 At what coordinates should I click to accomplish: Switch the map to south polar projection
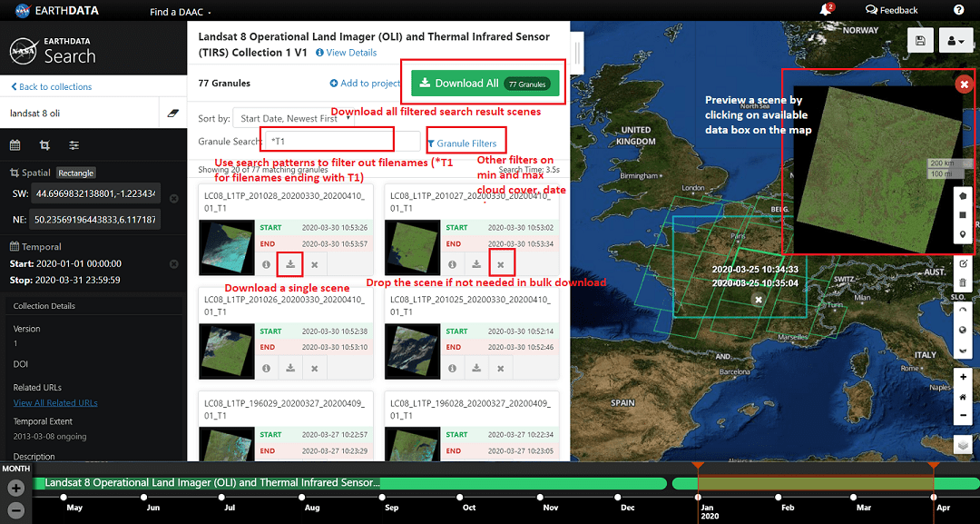point(963,349)
